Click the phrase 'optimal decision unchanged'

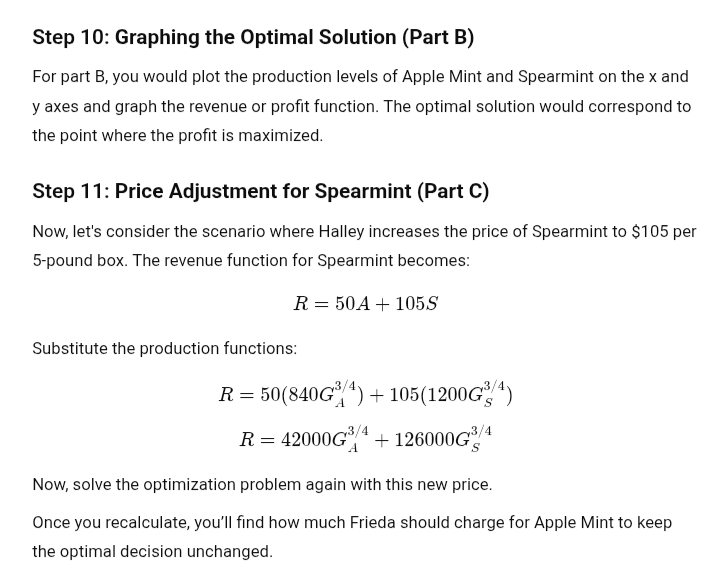coord(165,552)
